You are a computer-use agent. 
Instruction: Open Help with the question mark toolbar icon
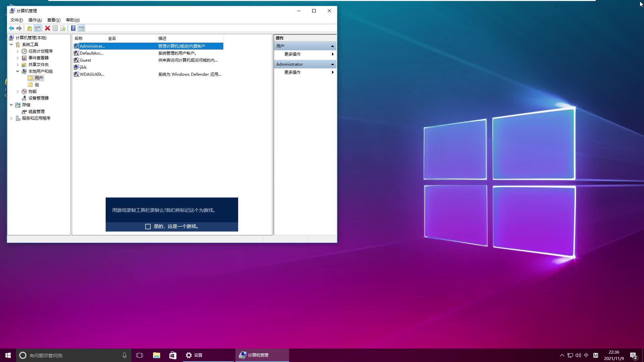coord(73,28)
